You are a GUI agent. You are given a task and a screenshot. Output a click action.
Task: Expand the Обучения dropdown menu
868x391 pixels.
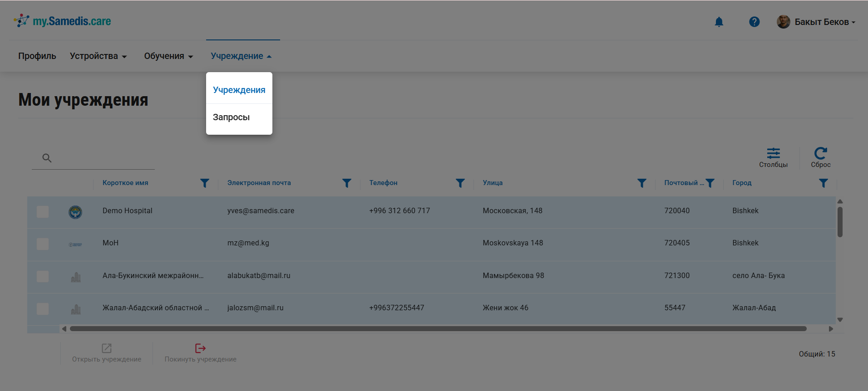pyautogui.click(x=168, y=56)
